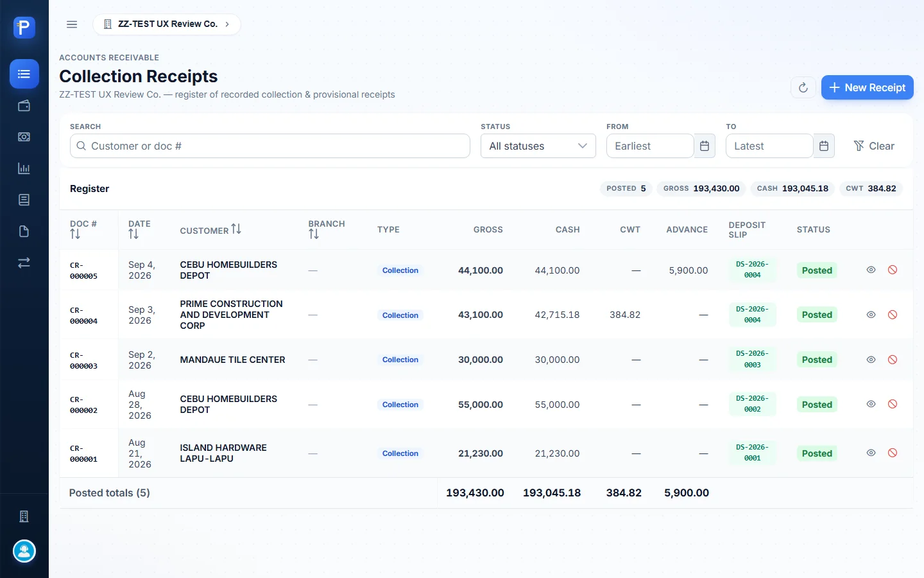Open the wallet sidebar icon
Image resolution: width=924 pixels, height=578 pixels.
pos(24,105)
